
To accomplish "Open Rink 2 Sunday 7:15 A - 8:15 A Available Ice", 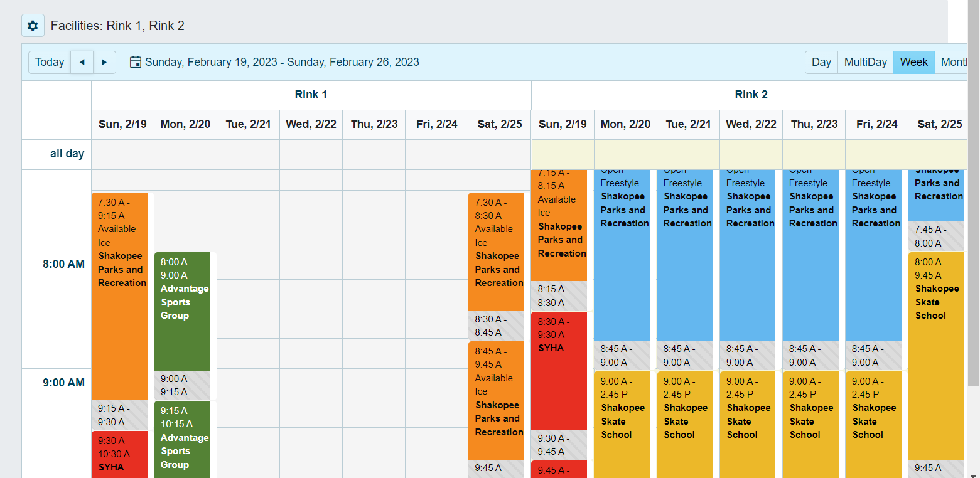I will click(559, 225).
